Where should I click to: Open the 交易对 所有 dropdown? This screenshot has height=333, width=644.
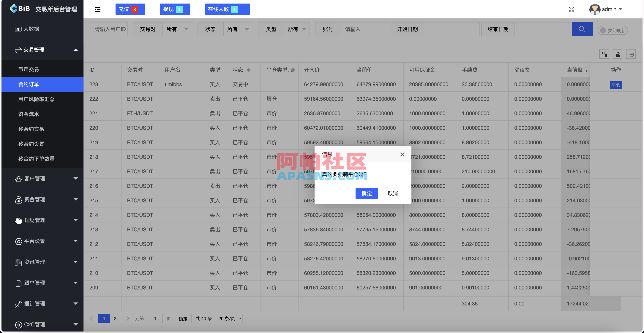click(177, 29)
